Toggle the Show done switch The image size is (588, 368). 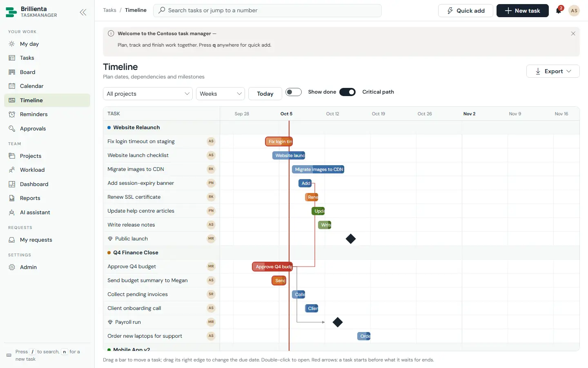click(x=294, y=92)
